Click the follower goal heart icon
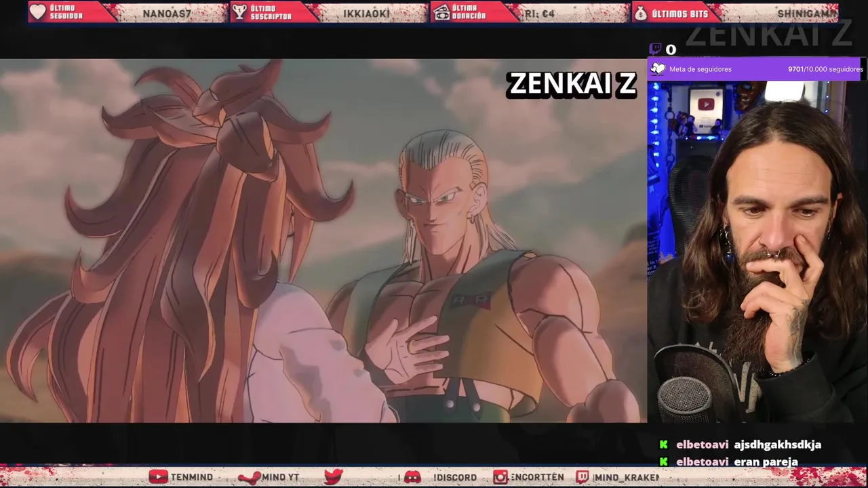This screenshot has height=488, width=868. (x=658, y=68)
